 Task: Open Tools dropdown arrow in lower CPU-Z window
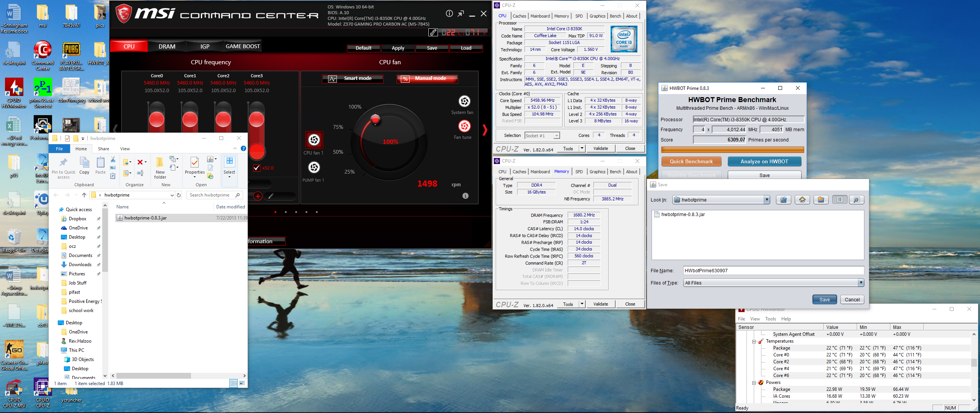click(582, 304)
